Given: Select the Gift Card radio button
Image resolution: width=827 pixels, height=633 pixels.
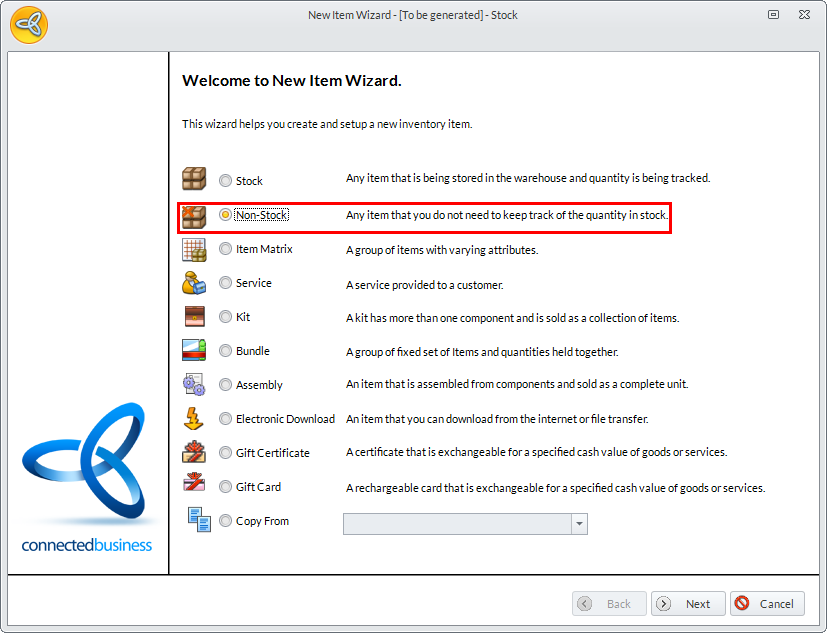Looking at the screenshot, I should click(x=225, y=486).
